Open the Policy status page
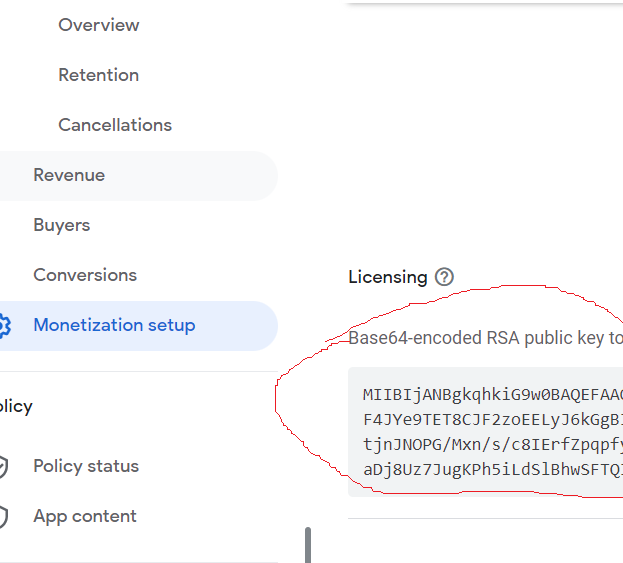The image size is (623, 563). [86, 466]
